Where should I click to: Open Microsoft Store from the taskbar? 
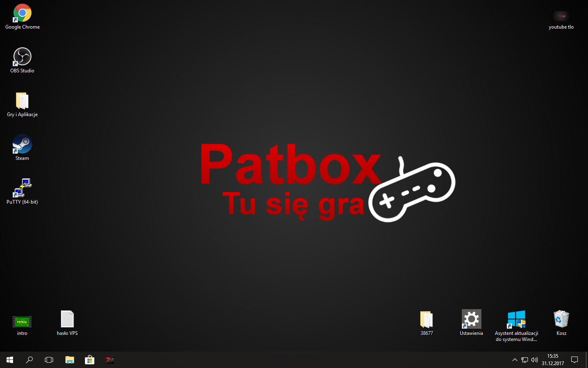pyautogui.click(x=89, y=360)
